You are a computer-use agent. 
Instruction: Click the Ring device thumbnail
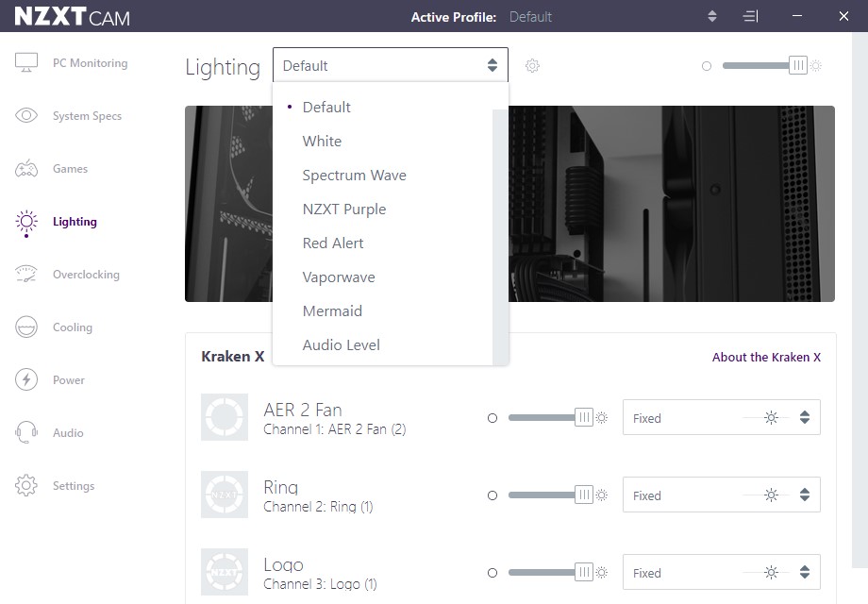pos(225,495)
